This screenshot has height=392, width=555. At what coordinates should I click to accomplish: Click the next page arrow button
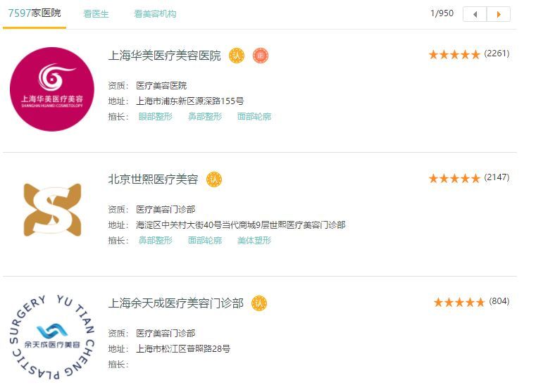point(499,14)
